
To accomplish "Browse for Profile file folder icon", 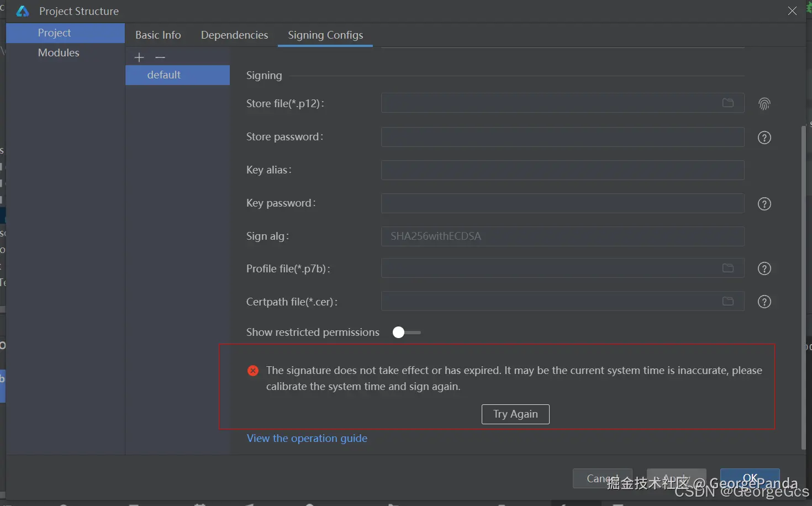I will point(728,268).
